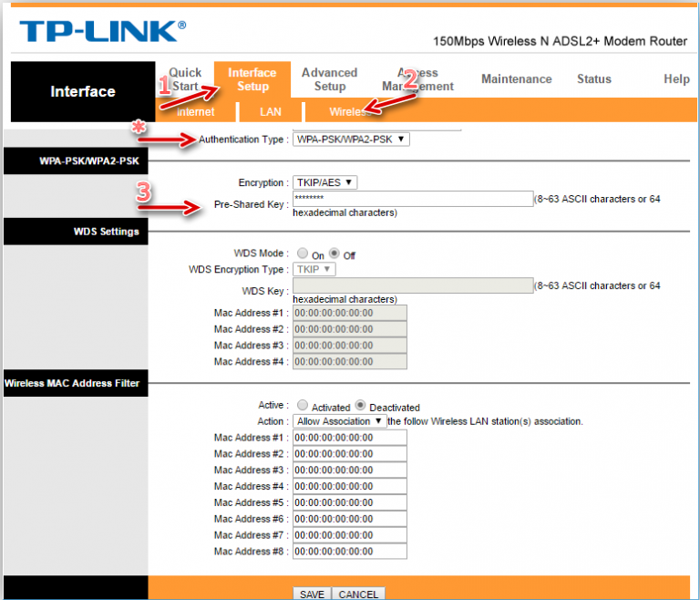Open the Help tab

pos(676,79)
